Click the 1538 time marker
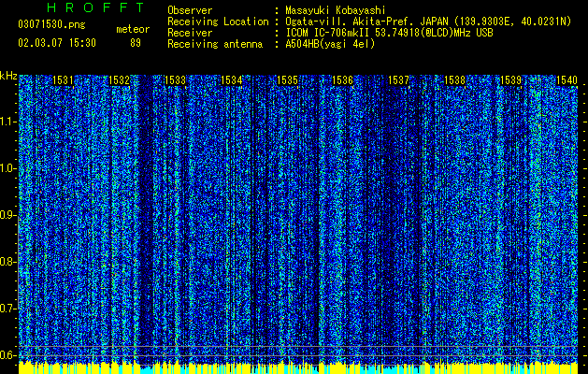Viewport: 588px width, 374px height. tap(454, 80)
